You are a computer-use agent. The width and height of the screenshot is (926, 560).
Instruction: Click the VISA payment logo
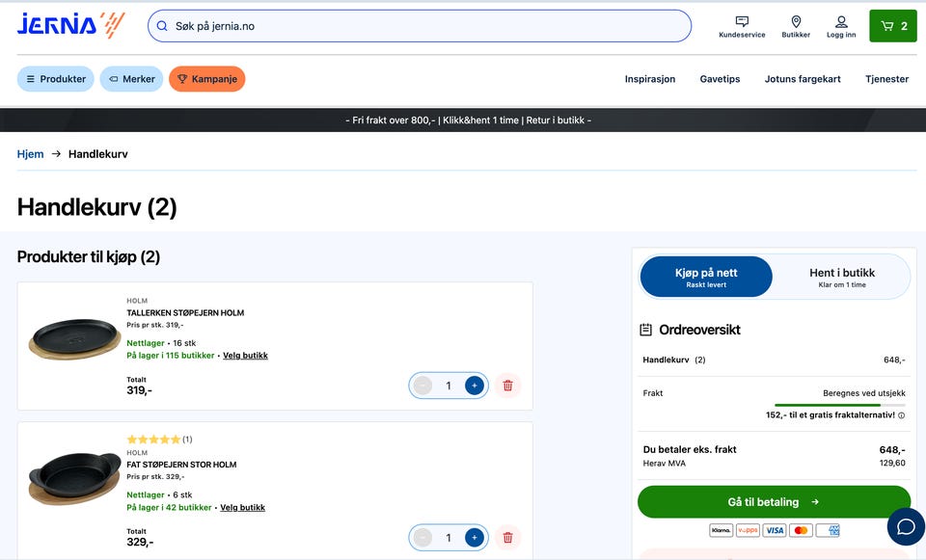click(x=775, y=530)
